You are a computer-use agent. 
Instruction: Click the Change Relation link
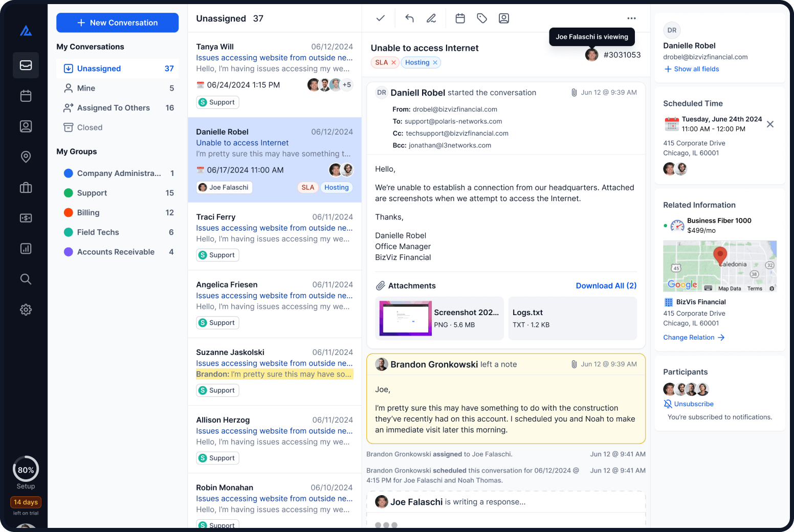point(694,338)
